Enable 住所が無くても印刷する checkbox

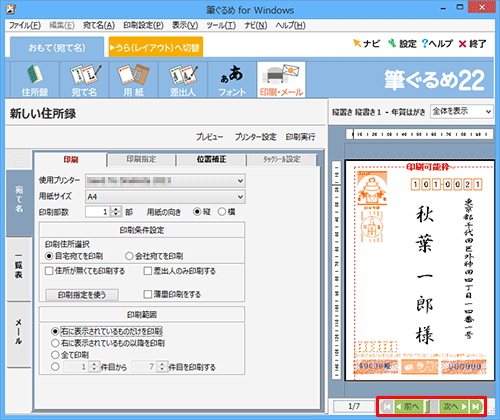pos(85,271)
